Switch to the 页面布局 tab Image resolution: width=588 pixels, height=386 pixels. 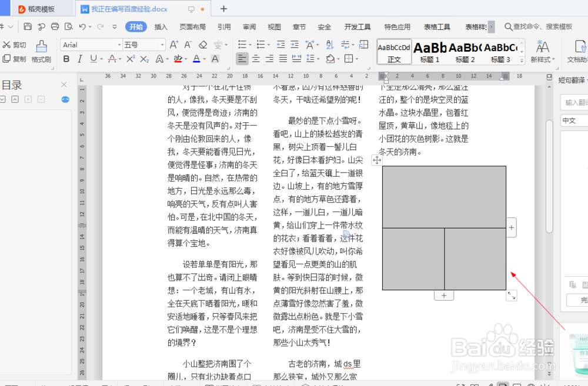tap(192, 26)
